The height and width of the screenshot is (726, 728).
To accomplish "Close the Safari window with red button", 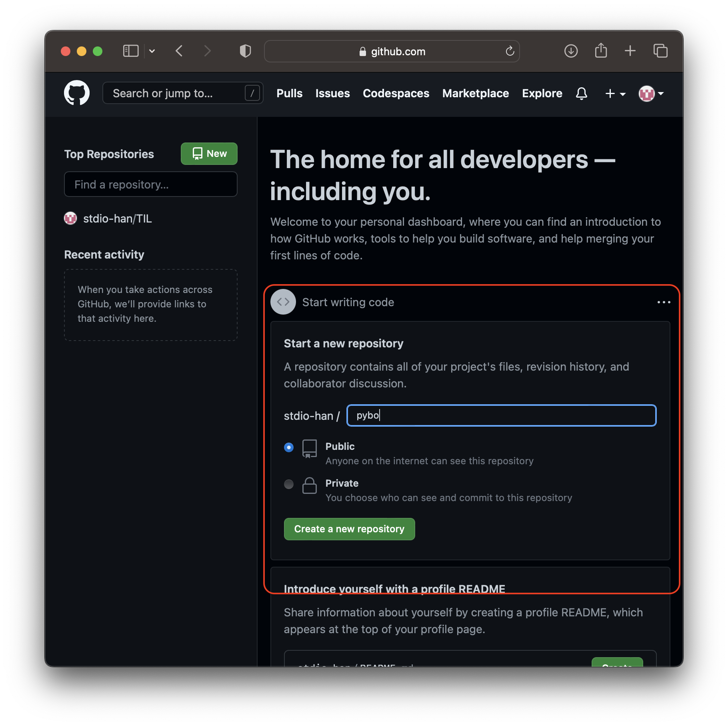I will pyautogui.click(x=66, y=51).
